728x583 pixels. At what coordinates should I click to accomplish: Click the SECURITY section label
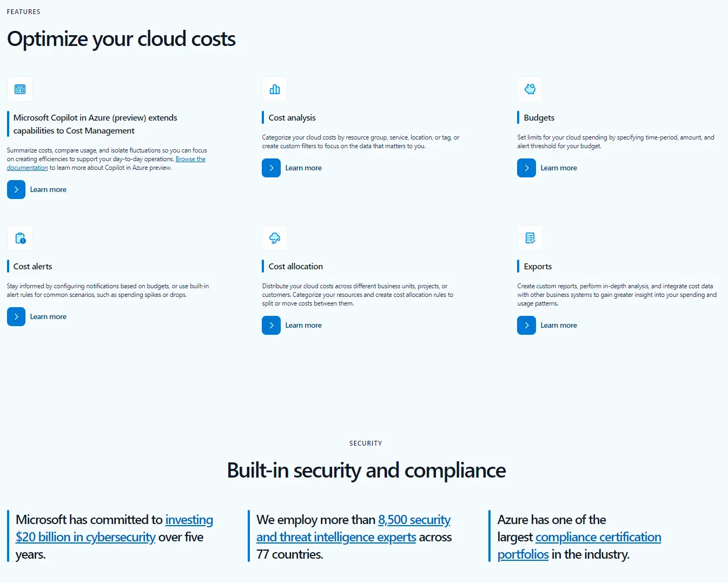point(366,443)
